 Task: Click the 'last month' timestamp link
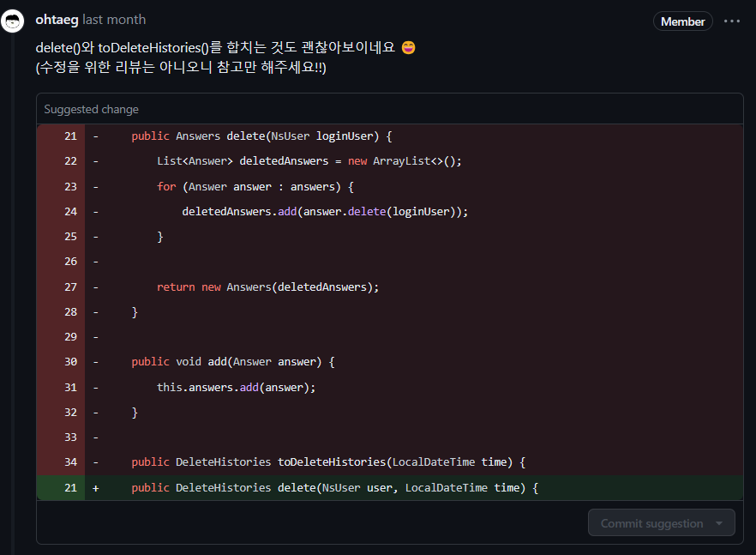[x=114, y=20]
